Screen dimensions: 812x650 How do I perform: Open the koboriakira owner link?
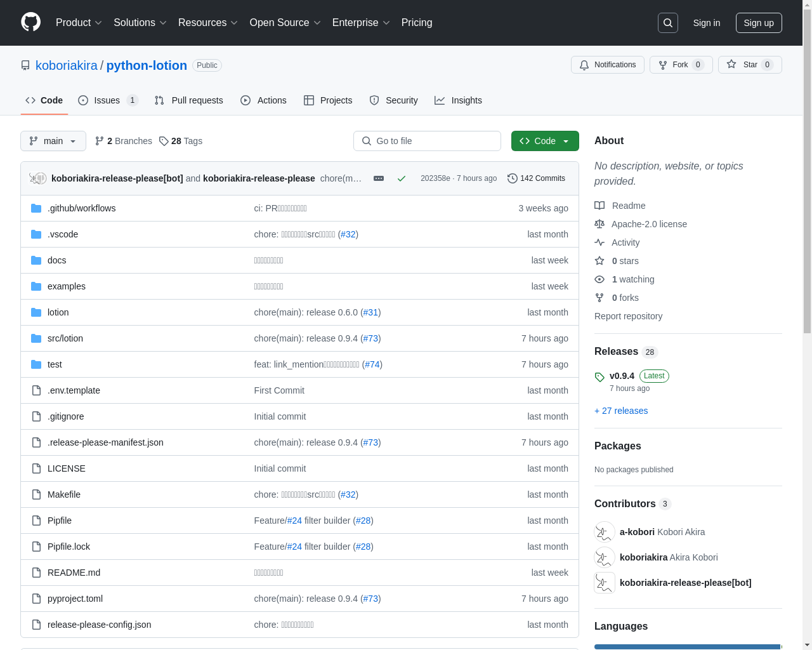(67, 65)
